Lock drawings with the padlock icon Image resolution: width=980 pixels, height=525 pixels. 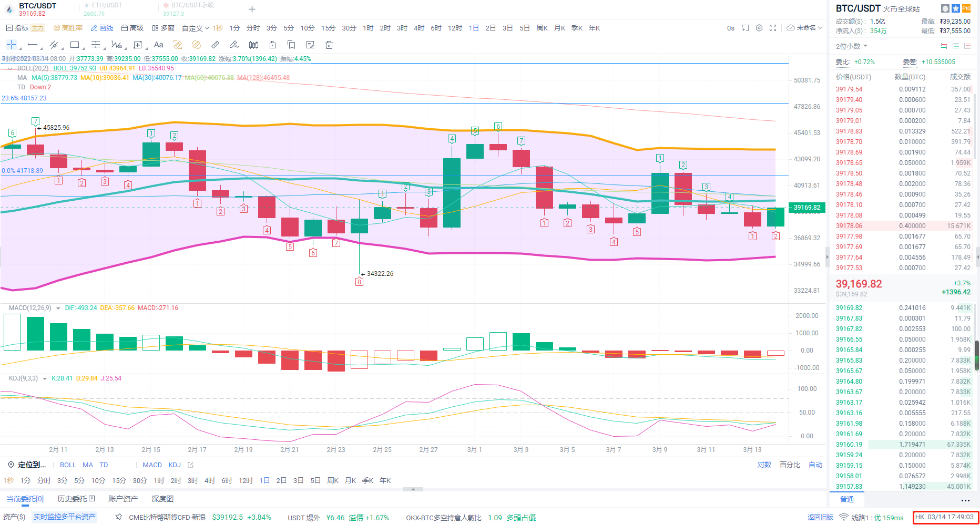(272, 45)
